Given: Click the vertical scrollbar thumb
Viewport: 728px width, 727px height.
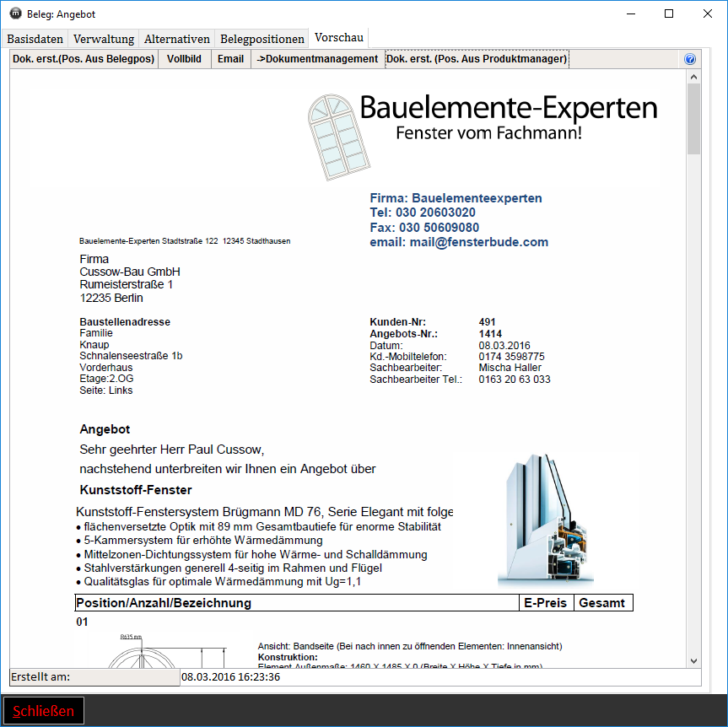Looking at the screenshot, I should [693, 118].
